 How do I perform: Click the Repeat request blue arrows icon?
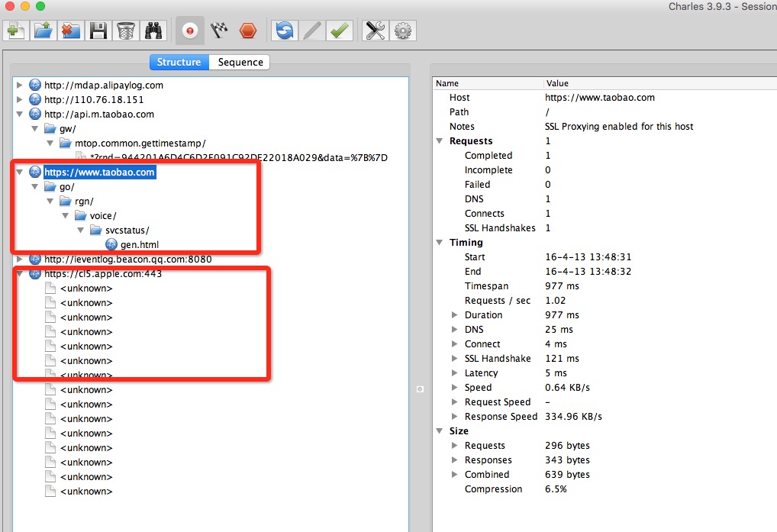pos(285,31)
